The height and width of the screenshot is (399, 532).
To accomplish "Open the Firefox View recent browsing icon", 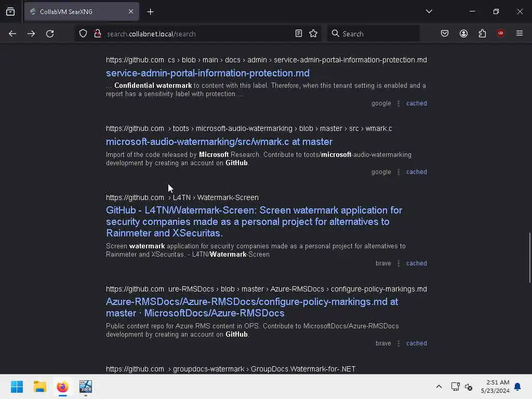I will click(x=10, y=12).
